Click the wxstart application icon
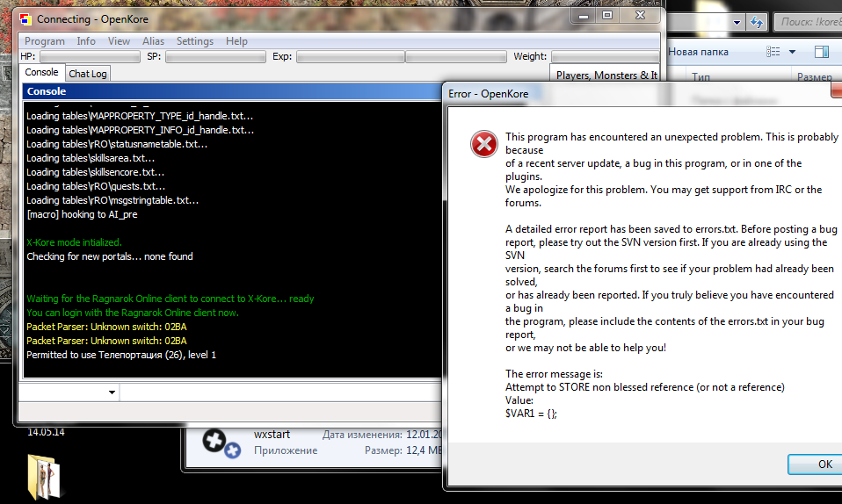Viewport: 842px width, 504px height. coord(221,443)
